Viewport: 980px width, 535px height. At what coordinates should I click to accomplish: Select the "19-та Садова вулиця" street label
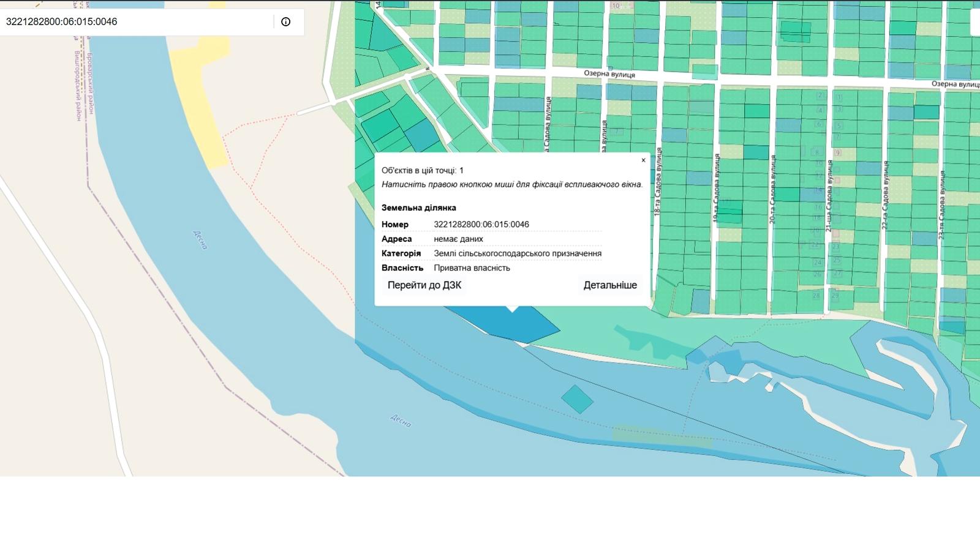715,188
